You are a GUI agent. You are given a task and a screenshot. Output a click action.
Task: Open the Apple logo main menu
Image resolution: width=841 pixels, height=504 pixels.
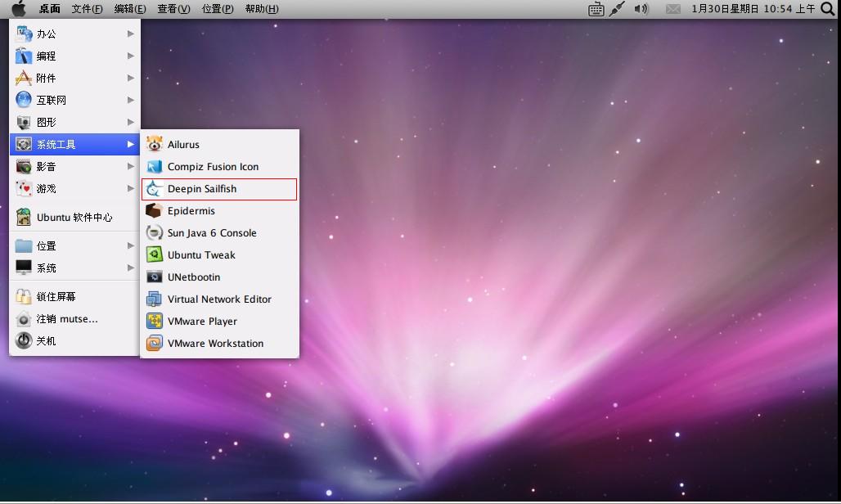[18, 8]
